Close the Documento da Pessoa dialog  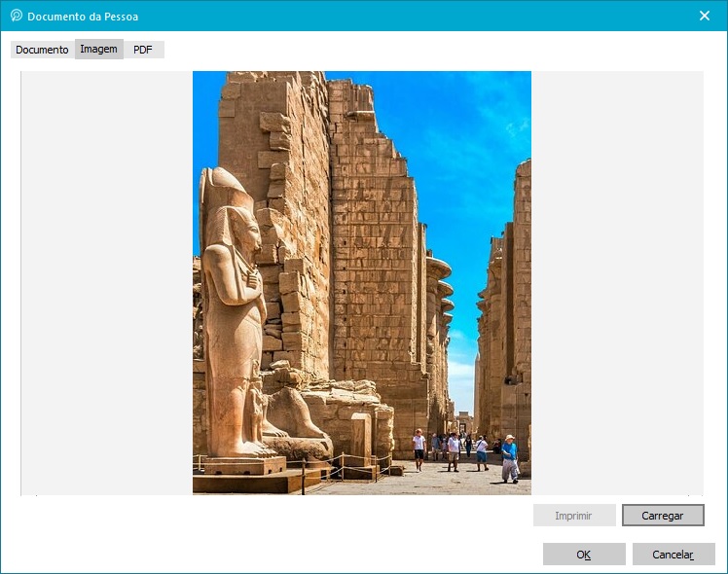coord(705,16)
